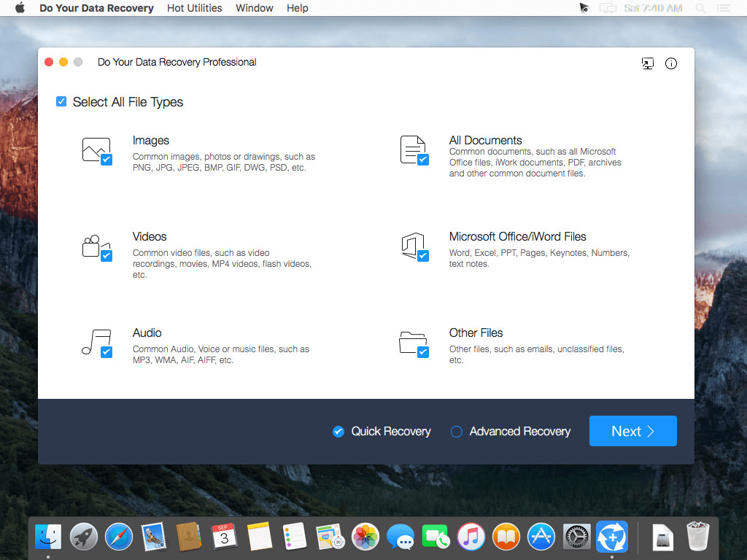The image size is (747, 560).
Task: Toggle the Videos camera icon
Action: coord(97,248)
